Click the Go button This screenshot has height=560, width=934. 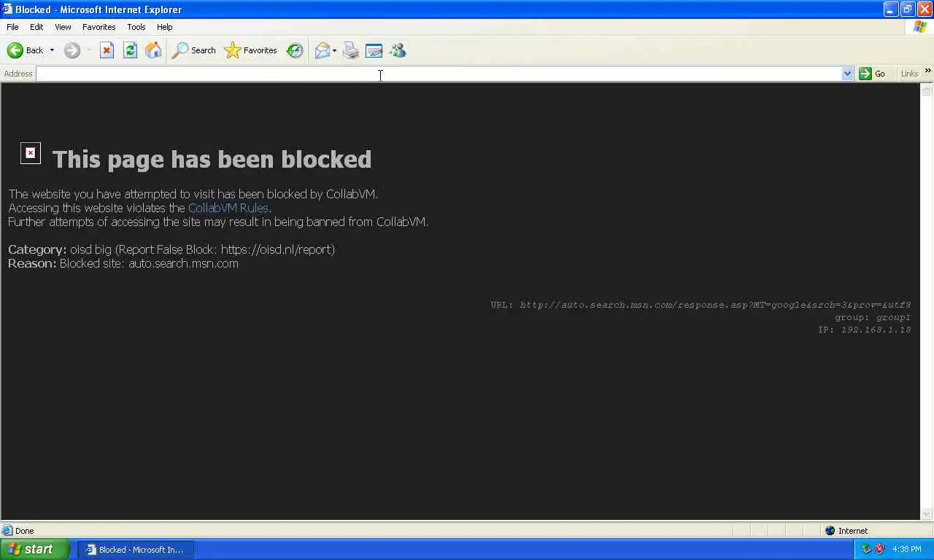(873, 74)
